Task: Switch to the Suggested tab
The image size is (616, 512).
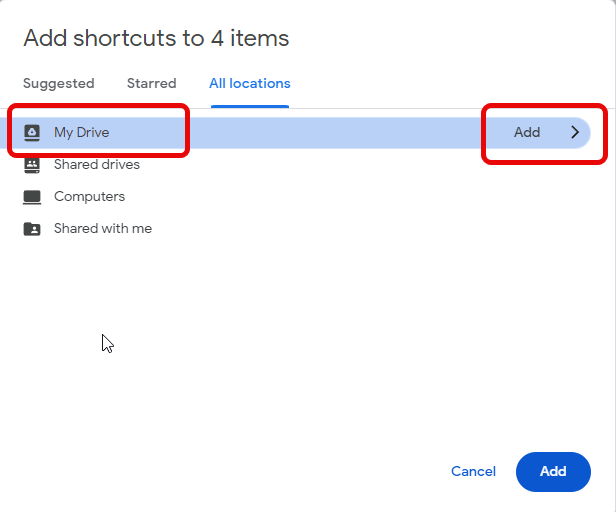Action: tap(59, 84)
